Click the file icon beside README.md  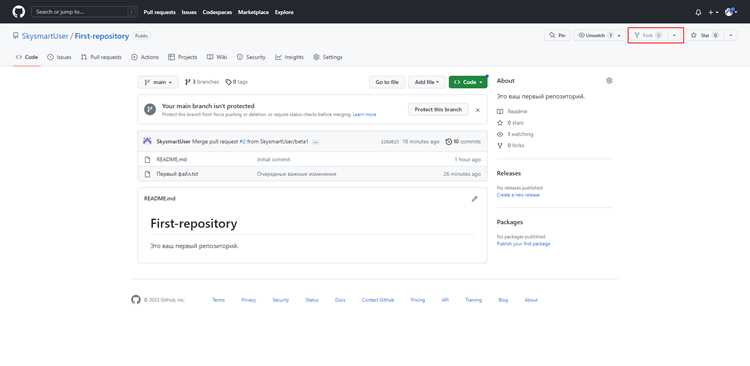point(147,159)
